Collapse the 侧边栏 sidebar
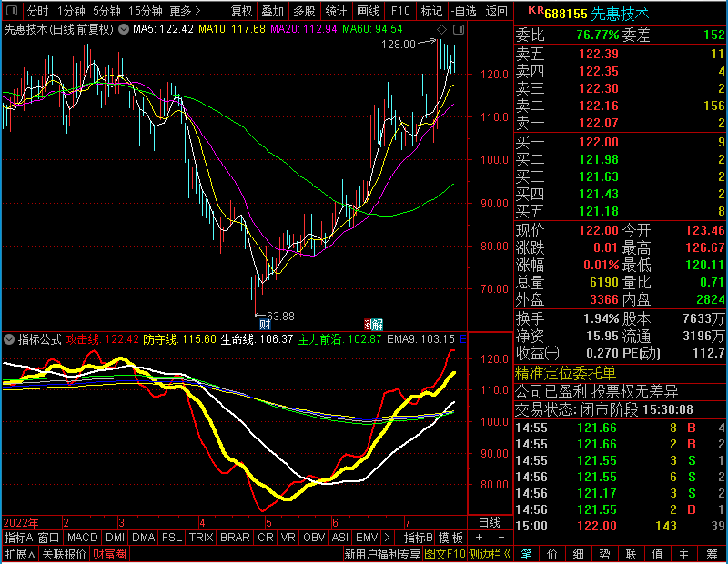 click(x=490, y=554)
